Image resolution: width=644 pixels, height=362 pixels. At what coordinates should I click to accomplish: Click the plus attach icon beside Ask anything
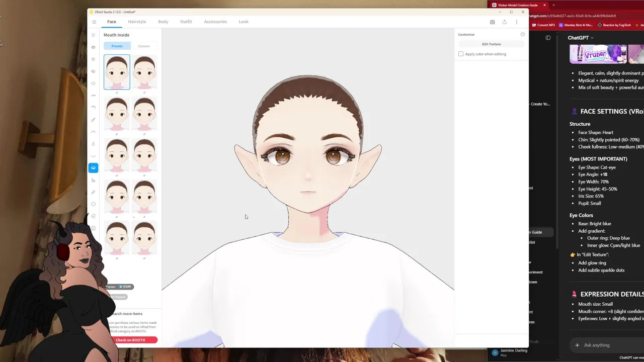click(577, 345)
